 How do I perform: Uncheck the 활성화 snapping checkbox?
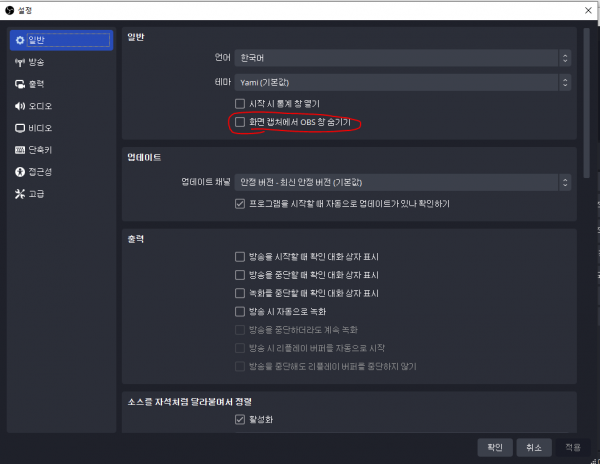point(240,420)
